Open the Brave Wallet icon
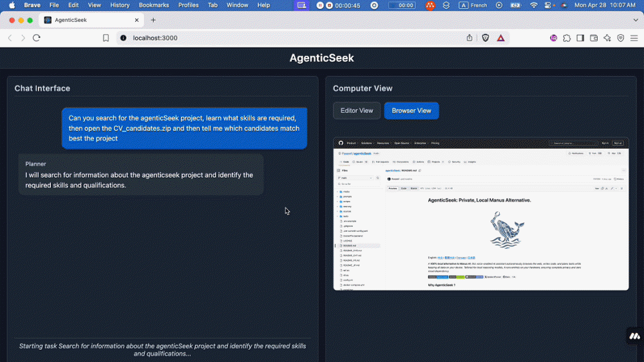This screenshot has height=362, width=644. click(x=594, y=38)
